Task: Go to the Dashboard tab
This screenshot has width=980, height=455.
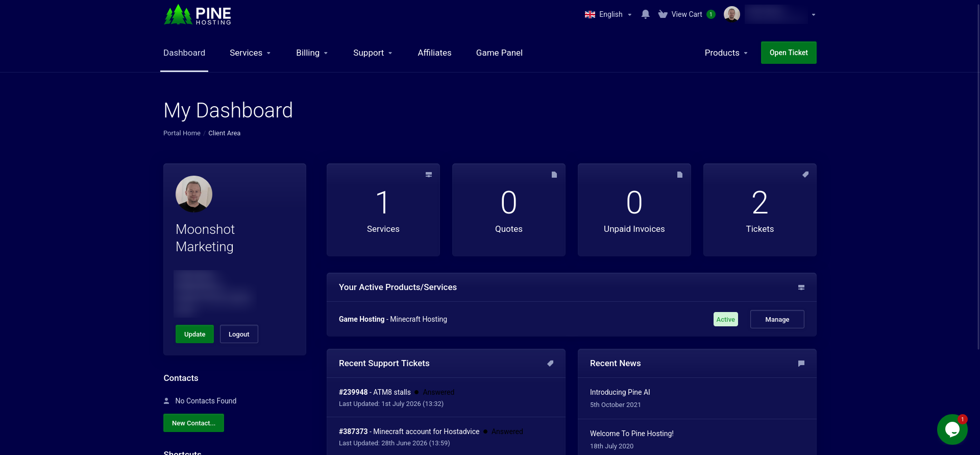Action: tap(184, 53)
